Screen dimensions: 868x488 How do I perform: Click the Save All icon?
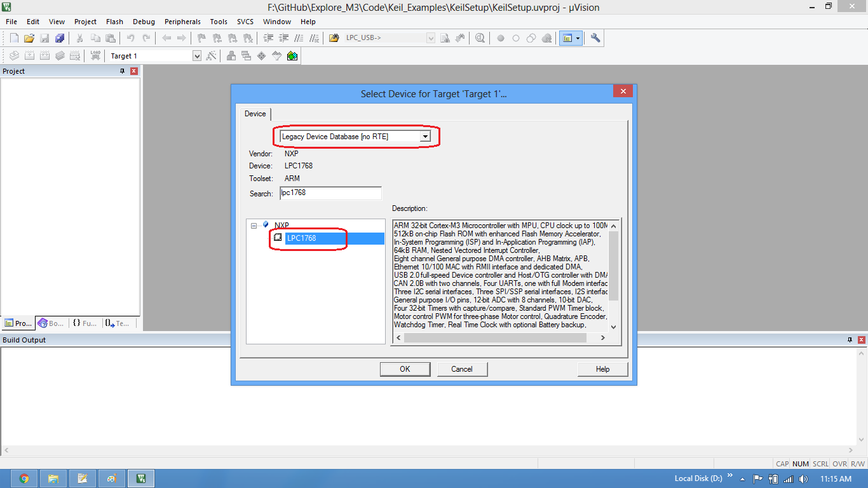click(x=60, y=38)
